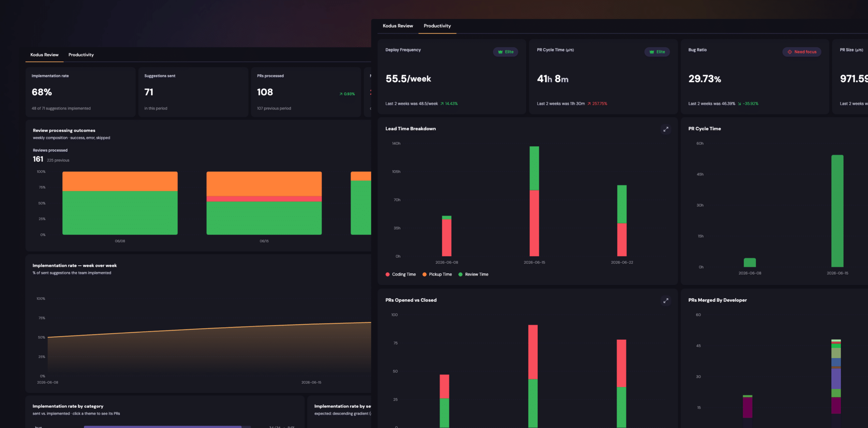Toggle the Coding Time legend series
Viewport: 868px width, 428px height.
pyautogui.click(x=401, y=274)
